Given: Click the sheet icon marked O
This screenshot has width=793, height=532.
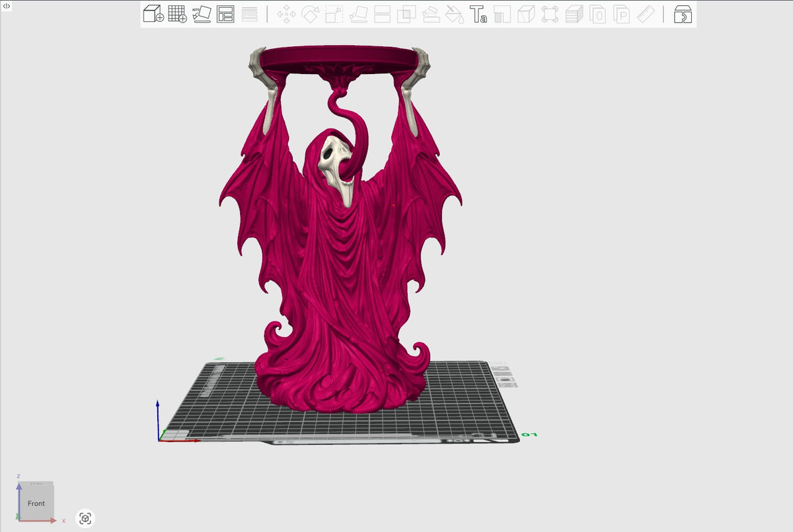Looking at the screenshot, I should [598, 14].
